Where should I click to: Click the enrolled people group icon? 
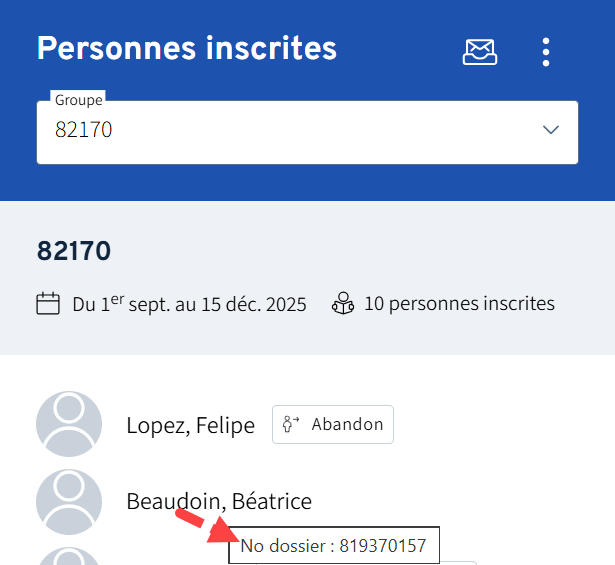point(343,303)
